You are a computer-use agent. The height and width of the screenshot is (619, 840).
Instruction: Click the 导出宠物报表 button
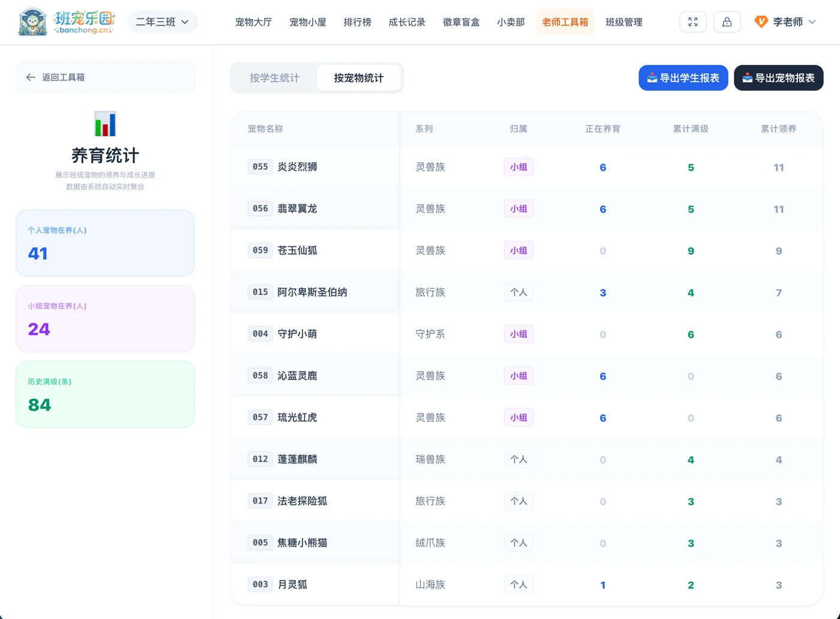(779, 78)
